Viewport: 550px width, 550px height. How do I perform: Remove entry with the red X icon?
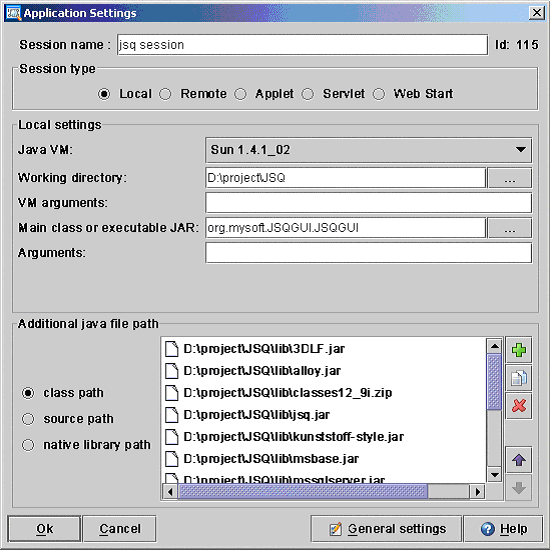[519, 406]
